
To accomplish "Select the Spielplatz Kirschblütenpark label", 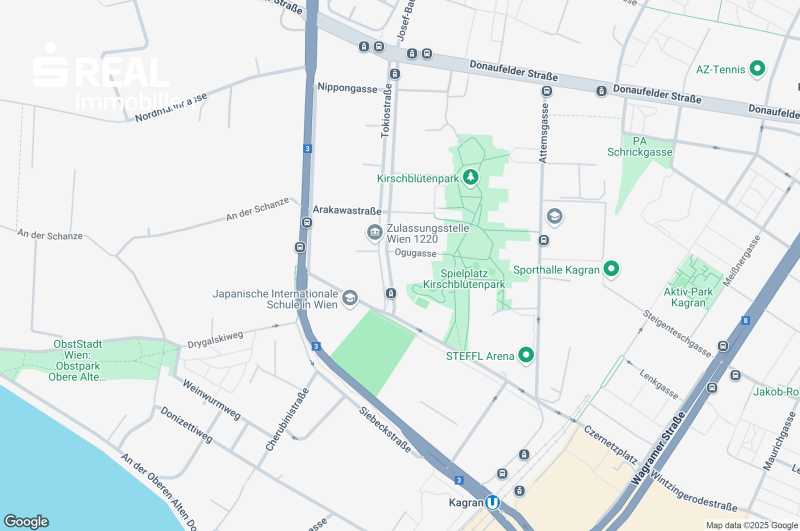I will click(464, 279).
